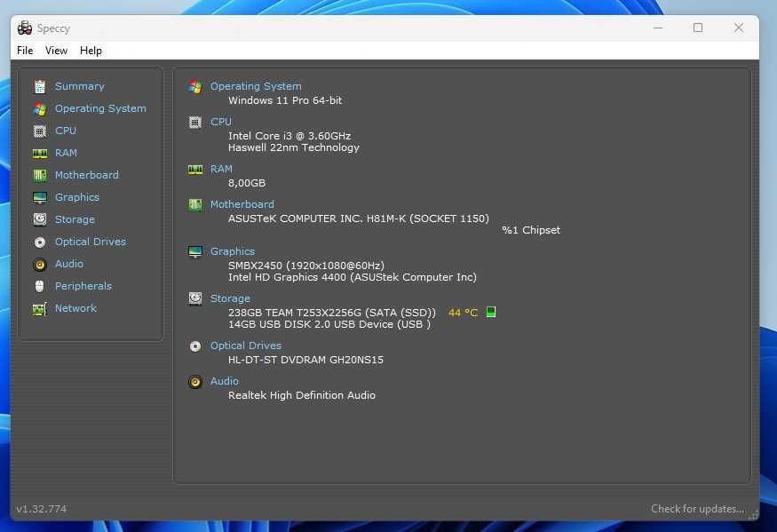Click Check for updates in the status bar
This screenshot has width=777, height=532.
pos(697,509)
